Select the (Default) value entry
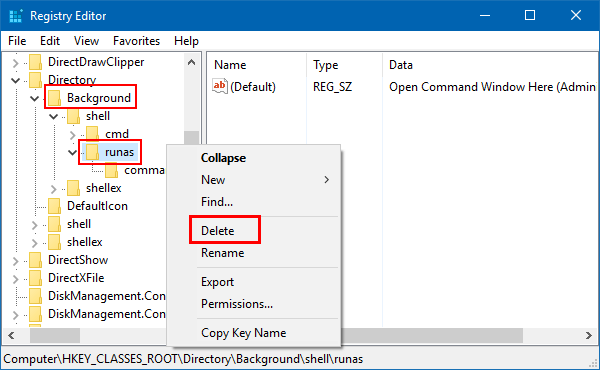This screenshot has width=600, height=370. [253, 87]
